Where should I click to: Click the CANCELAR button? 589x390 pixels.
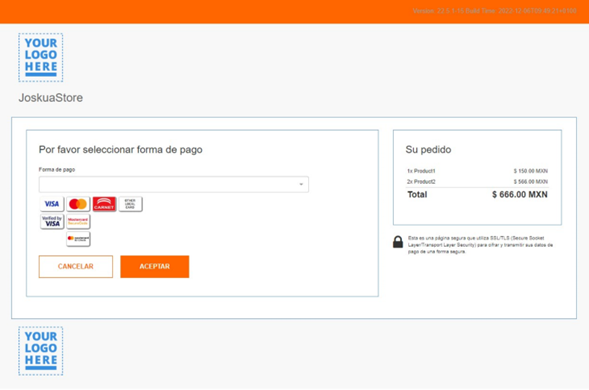click(x=76, y=266)
